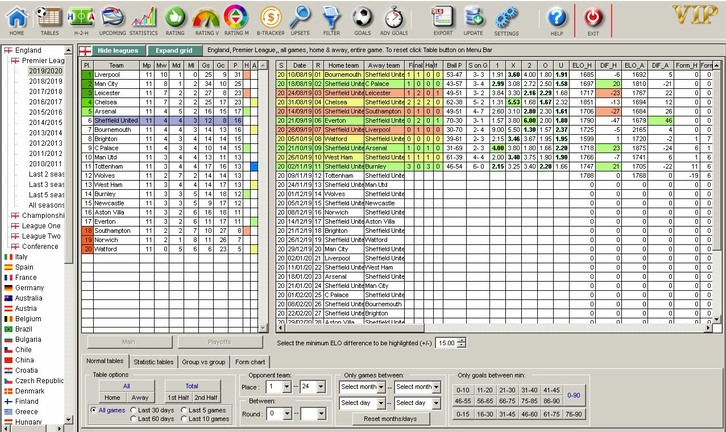
Task: Open the Upsets tool
Action: 299,18
